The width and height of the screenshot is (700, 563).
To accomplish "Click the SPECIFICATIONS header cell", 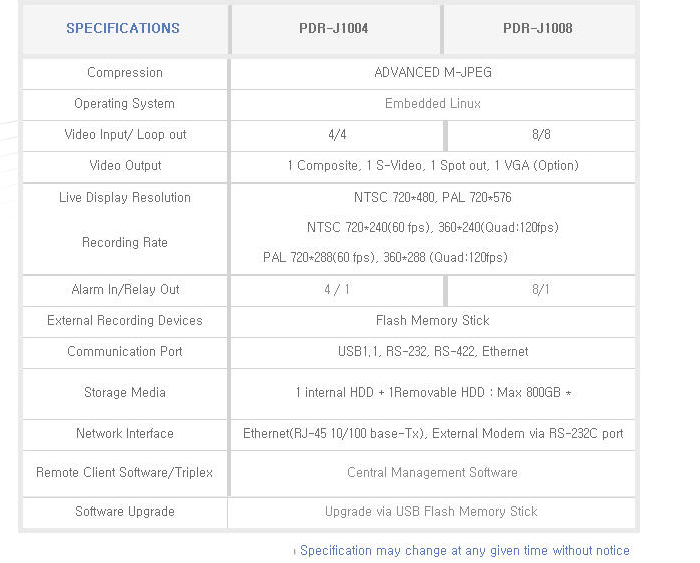I will [x=123, y=29].
